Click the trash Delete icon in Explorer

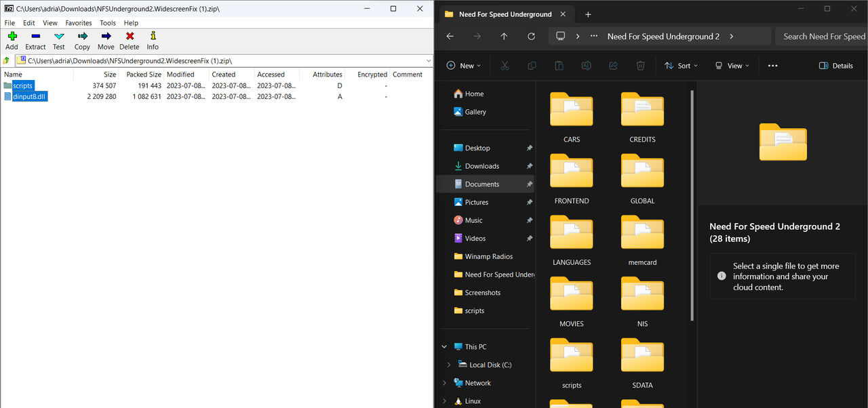click(640, 66)
